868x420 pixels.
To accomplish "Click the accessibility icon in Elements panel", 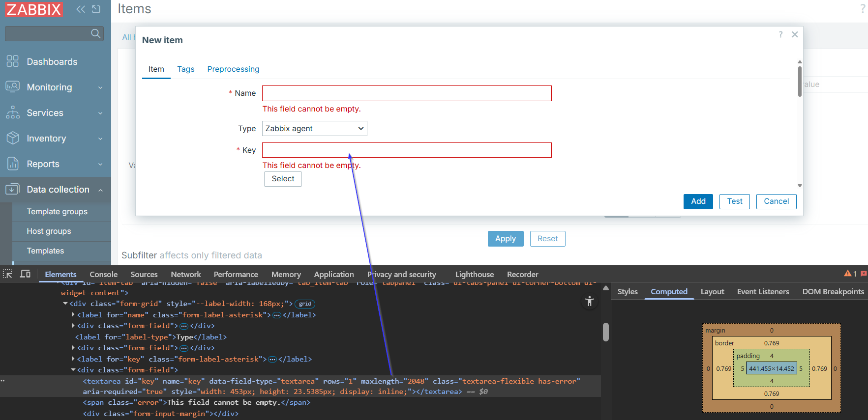I will (x=590, y=301).
